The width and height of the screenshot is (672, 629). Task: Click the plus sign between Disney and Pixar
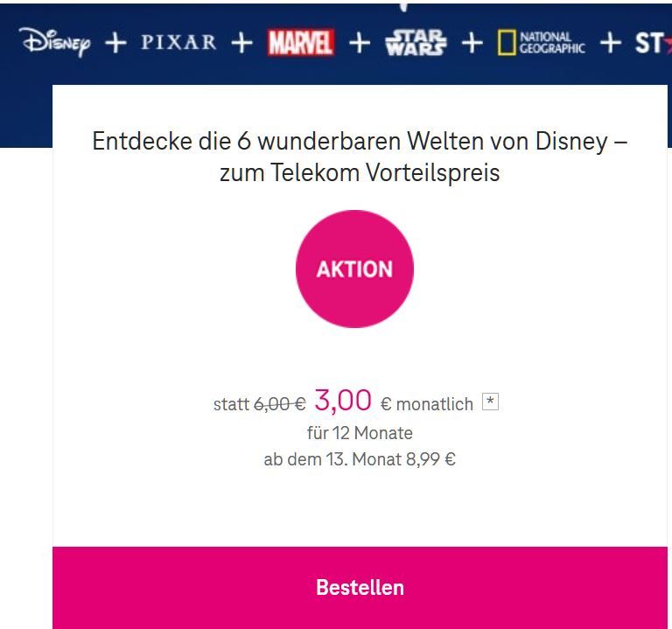click(x=115, y=43)
